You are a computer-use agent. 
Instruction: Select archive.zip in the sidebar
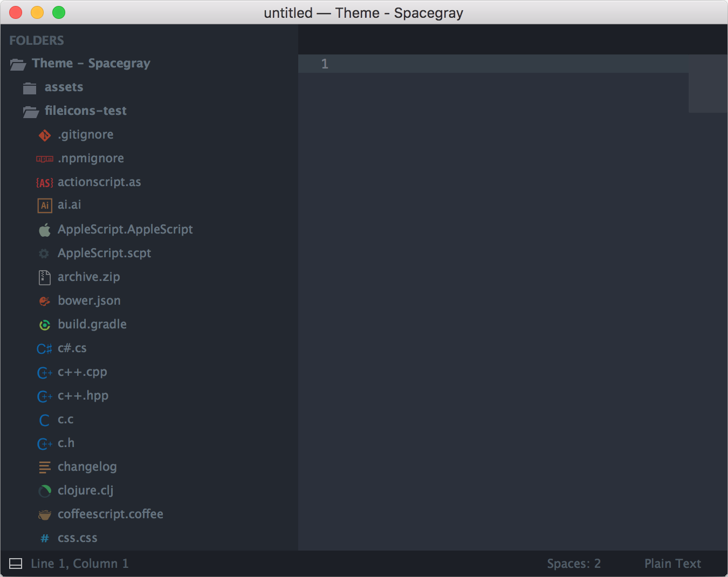[x=89, y=277]
